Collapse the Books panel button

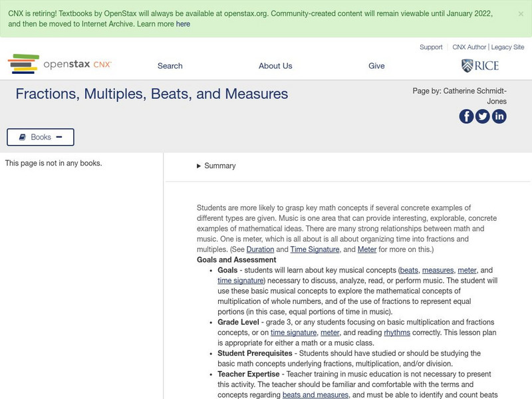click(x=41, y=137)
